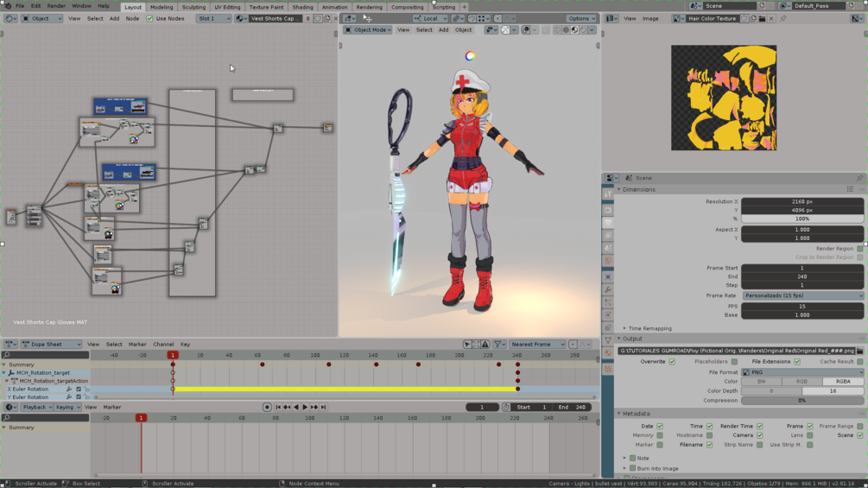The width and height of the screenshot is (868, 488).
Task: Open the View Layer properties tab icon
Action: [x=608, y=236]
